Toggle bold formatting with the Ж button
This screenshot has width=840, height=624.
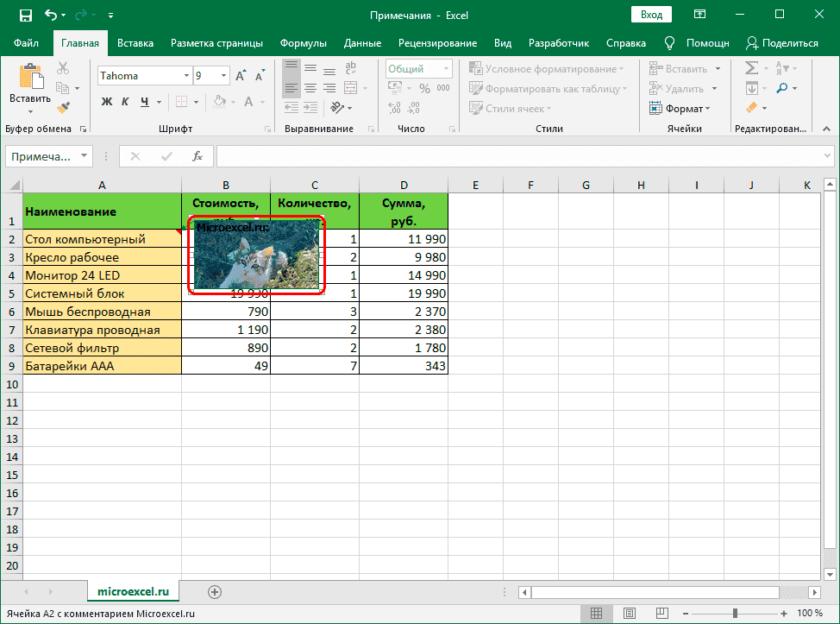click(108, 102)
